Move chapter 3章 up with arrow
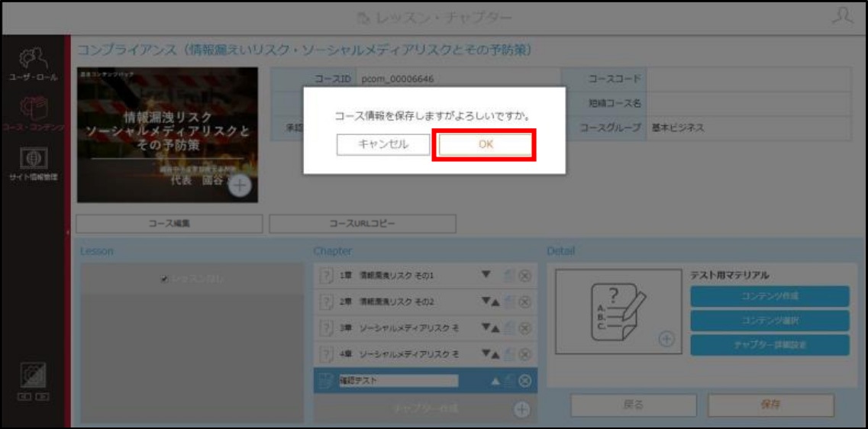 (x=495, y=327)
